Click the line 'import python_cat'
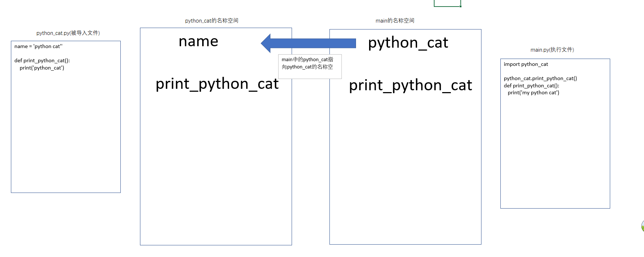The height and width of the screenshot is (257, 644). tap(526, 64)
